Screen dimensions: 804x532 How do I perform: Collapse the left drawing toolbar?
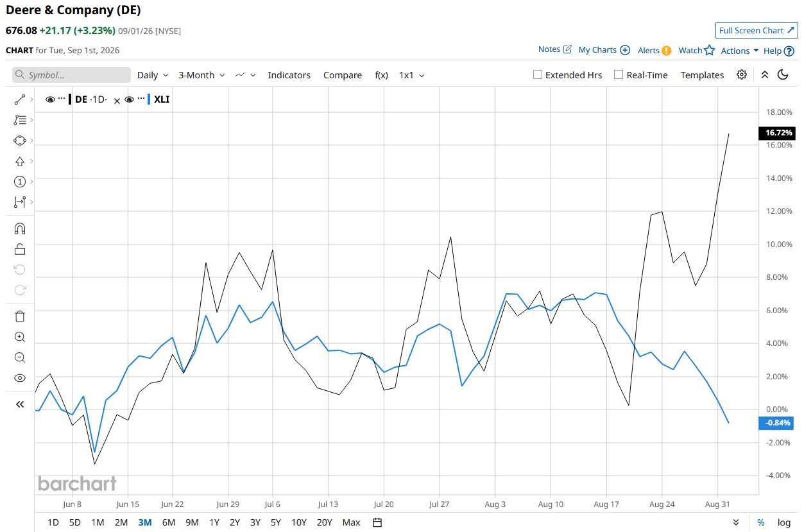tap(19, 404)
